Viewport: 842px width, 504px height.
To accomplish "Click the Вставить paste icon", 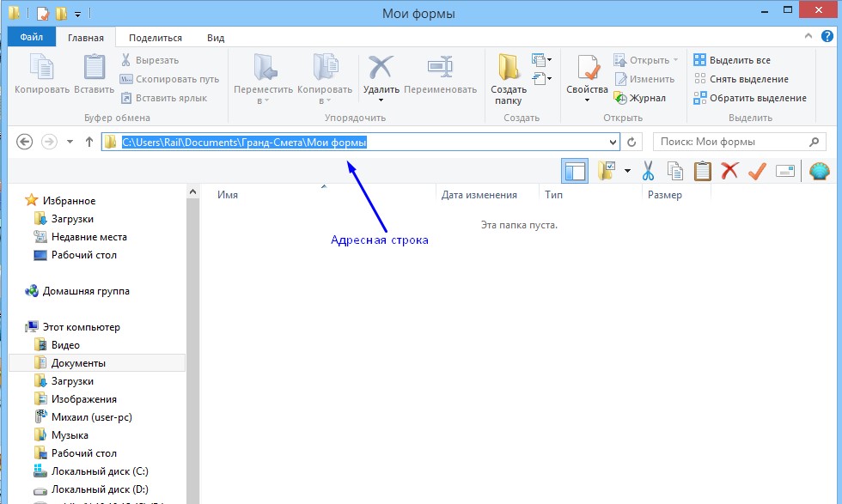I will pos(94,67).
